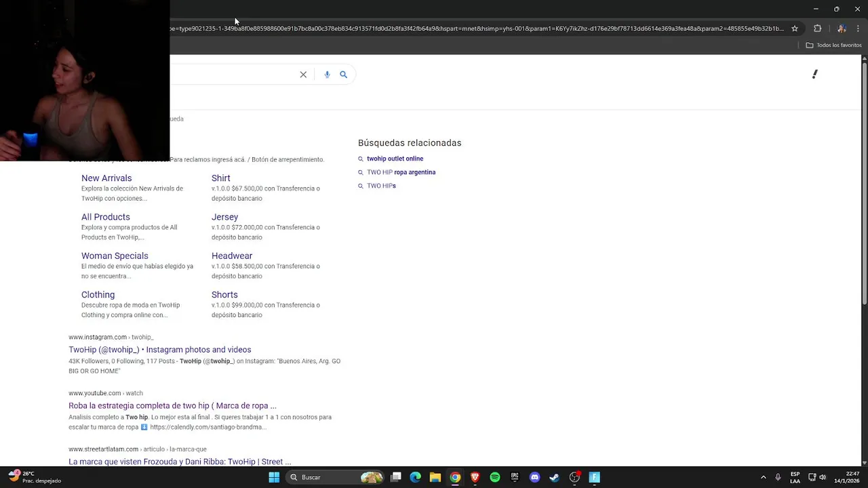Screen dimensions: 868x488
Task: Click the page vertical scrollbar thumb
Action: click(x=864, y=183)
